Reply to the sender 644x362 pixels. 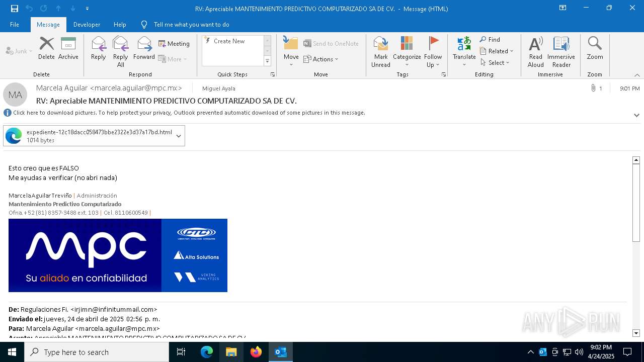(99, 48)
